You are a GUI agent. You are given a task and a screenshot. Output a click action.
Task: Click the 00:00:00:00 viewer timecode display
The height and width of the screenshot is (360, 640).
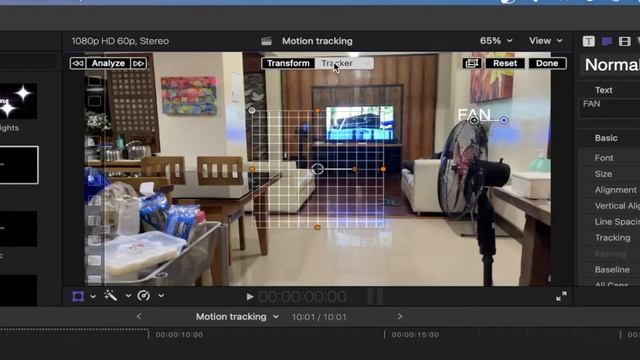point(302,297)
